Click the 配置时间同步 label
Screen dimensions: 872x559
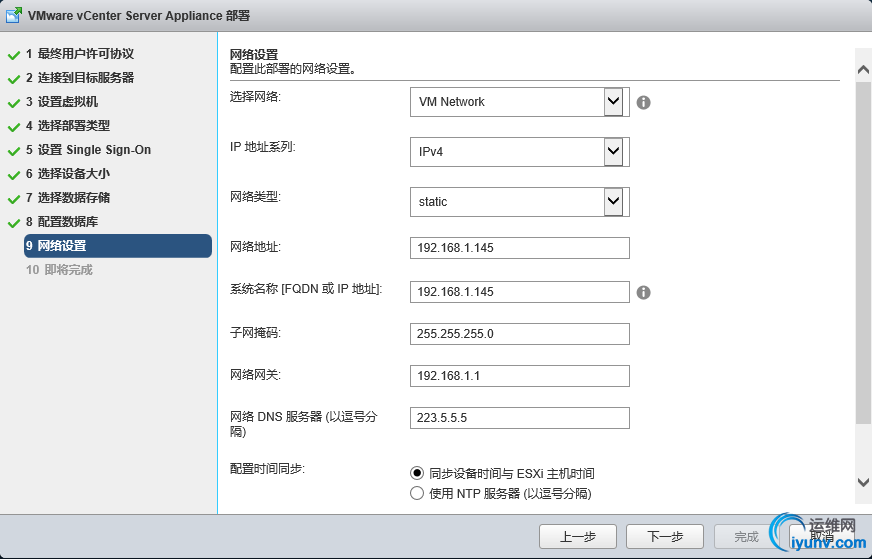coord(267,469)
